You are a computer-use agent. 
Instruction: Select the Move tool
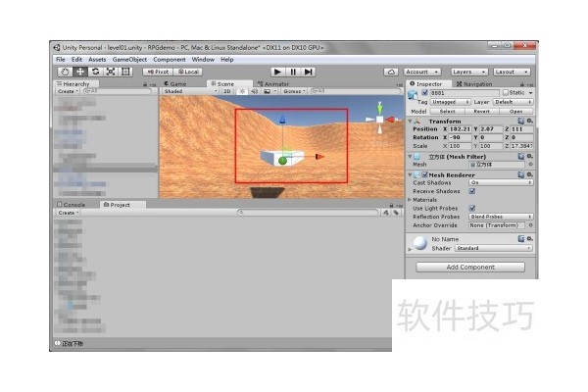point(80,72)
